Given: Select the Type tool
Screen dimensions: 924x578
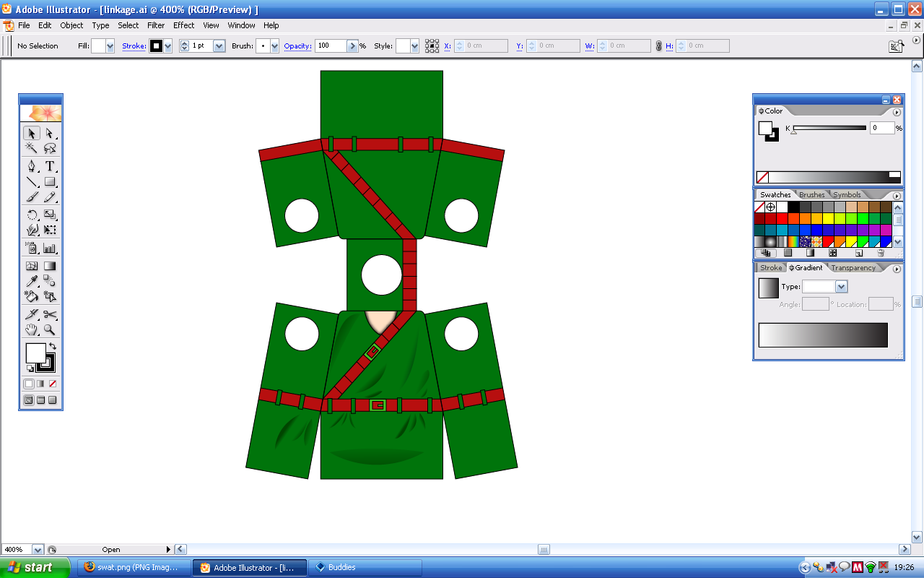Looking at the screenshot, I should click(51, 166).
